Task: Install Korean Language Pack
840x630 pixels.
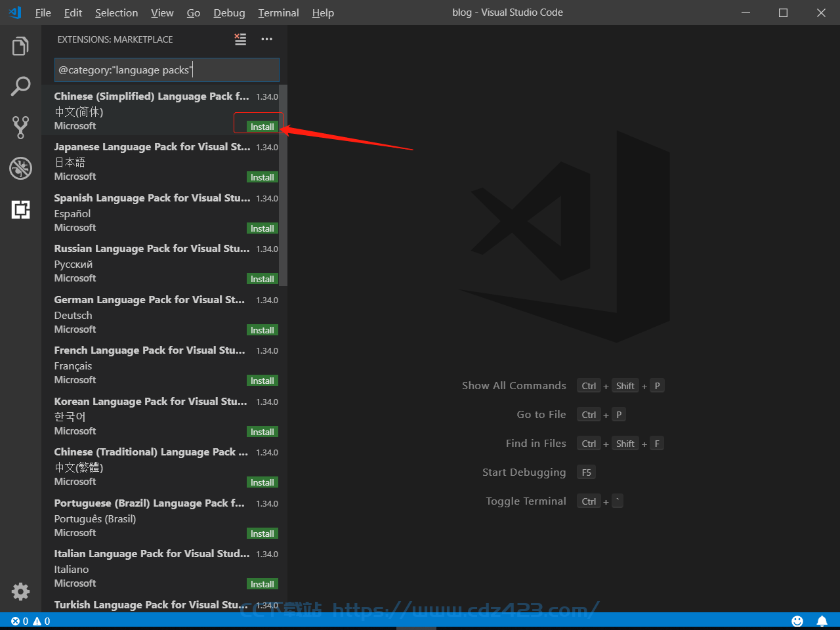Action: (x=262, y=432)
